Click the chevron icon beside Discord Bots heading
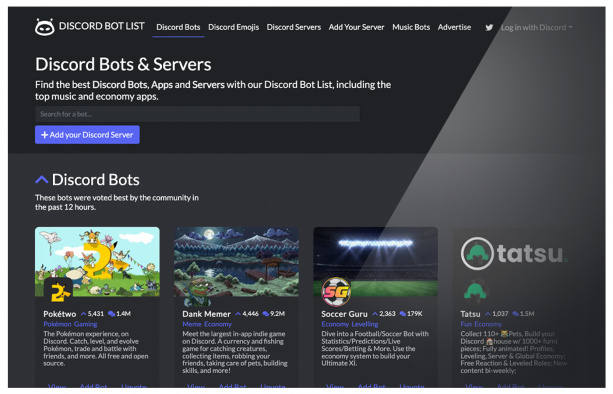613x394 pixels. tap(41, 179)
